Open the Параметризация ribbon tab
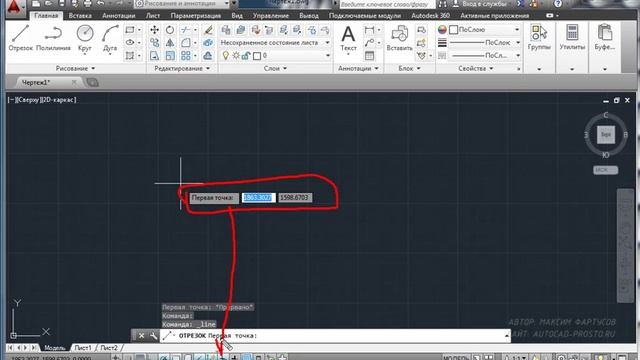 pos(196,16)
